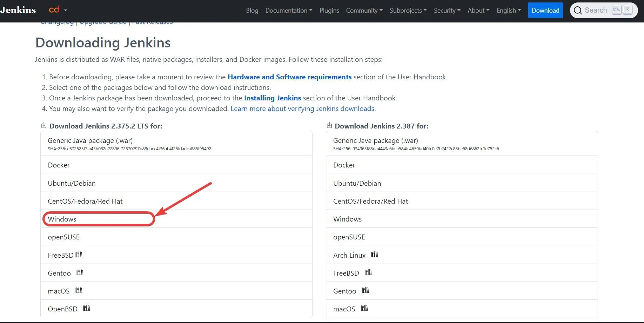Open FreeBSD documentation book icon in LTS column

pyautogui.click(x=79, y=255)
